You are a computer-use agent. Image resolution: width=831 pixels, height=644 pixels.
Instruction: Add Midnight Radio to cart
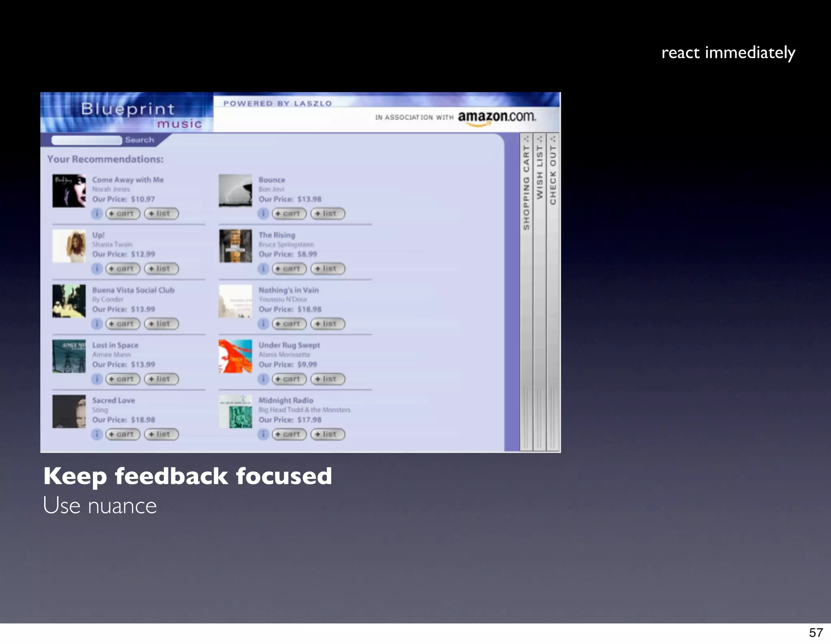[x=289, y=434]
